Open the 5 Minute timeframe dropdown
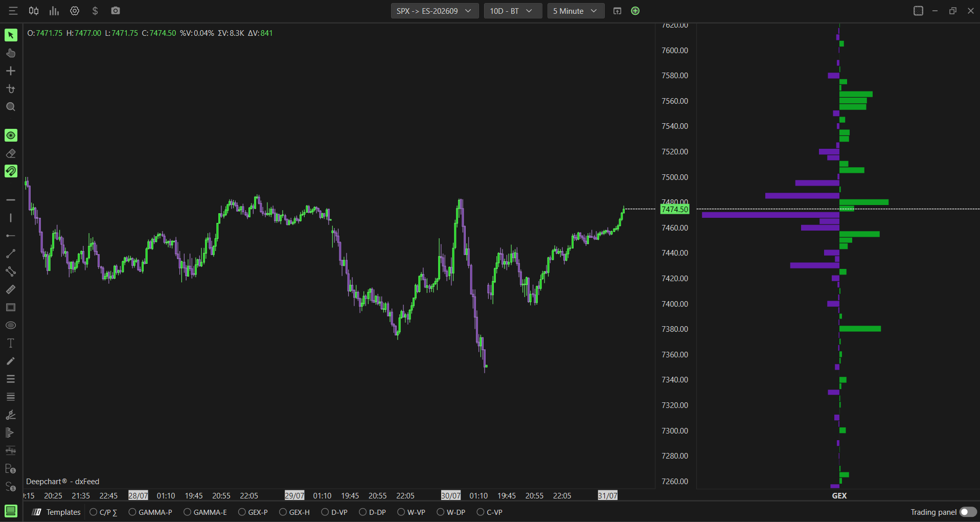The width and height of the screenshot is (980, 522). [576, 11]
